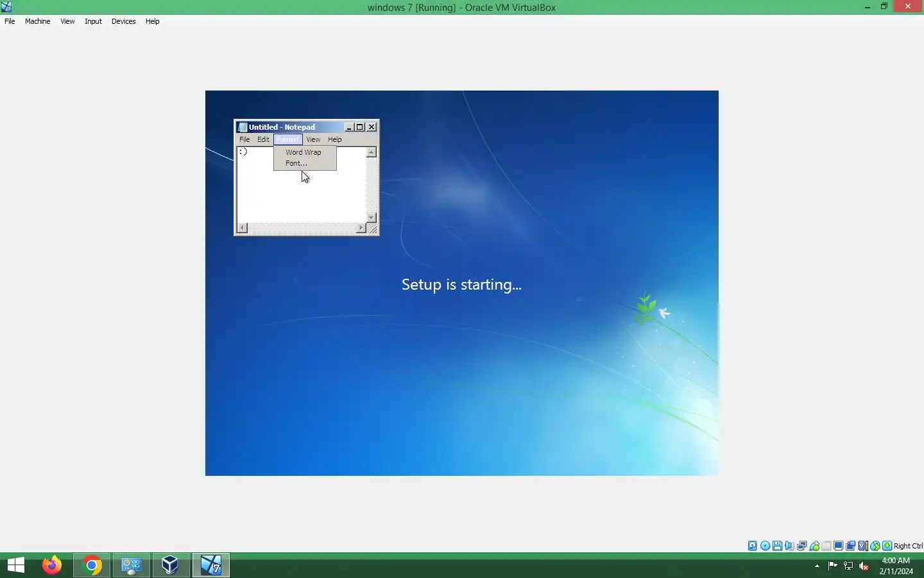Minimize the VirtualBox window

click(x=868, y=7)
